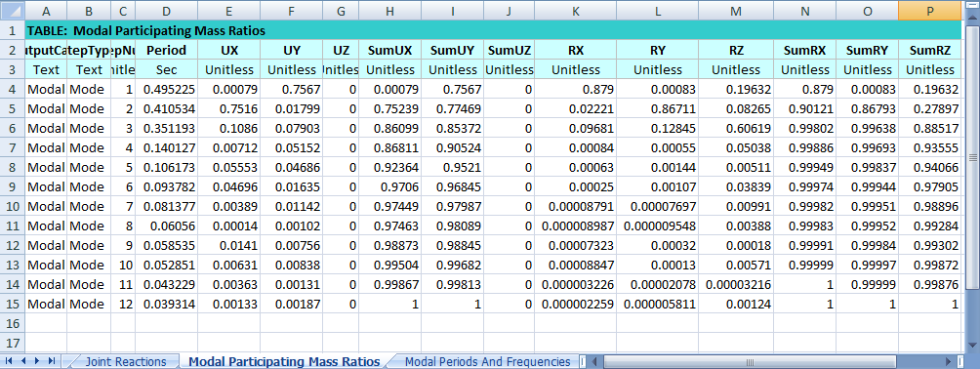Screen dimensions: 980x369
Task: Select row 1 header
Action: tap(13, 30)
